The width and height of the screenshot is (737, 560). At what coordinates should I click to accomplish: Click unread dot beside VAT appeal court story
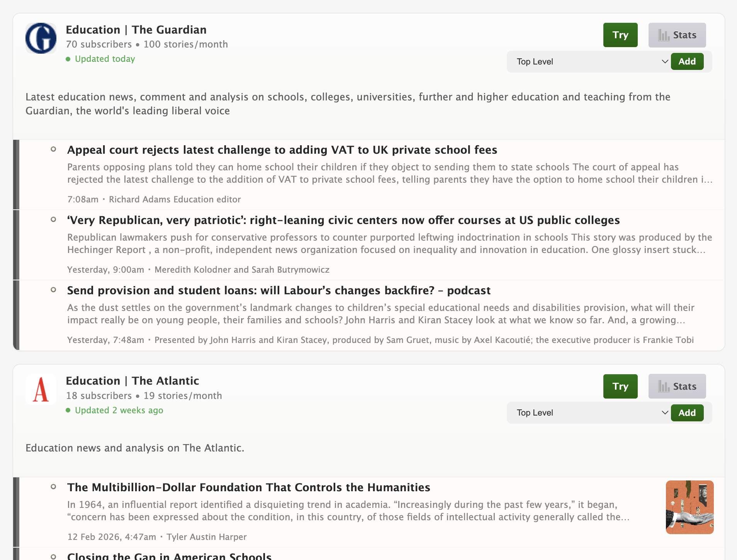click(x=54, y=149)
